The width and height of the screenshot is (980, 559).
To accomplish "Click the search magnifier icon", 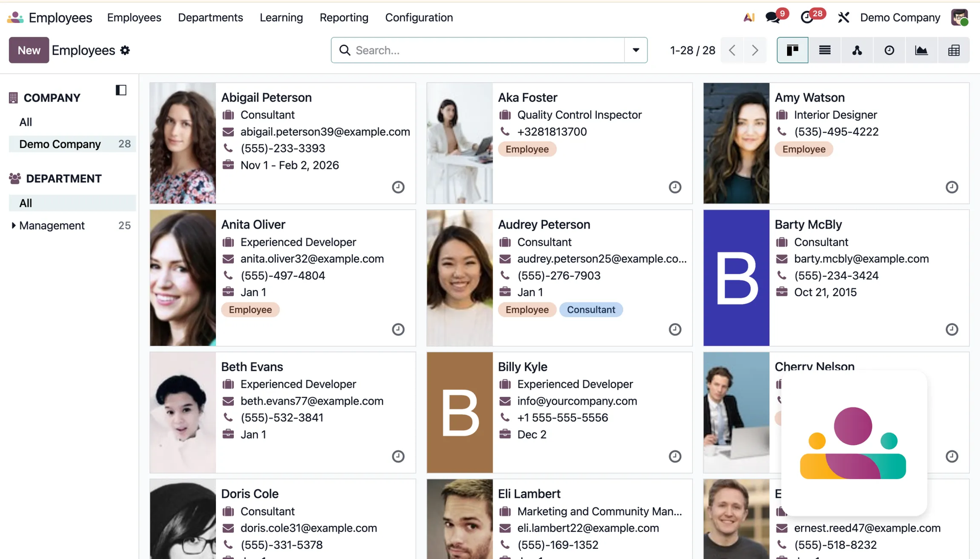I will point(345,50).
